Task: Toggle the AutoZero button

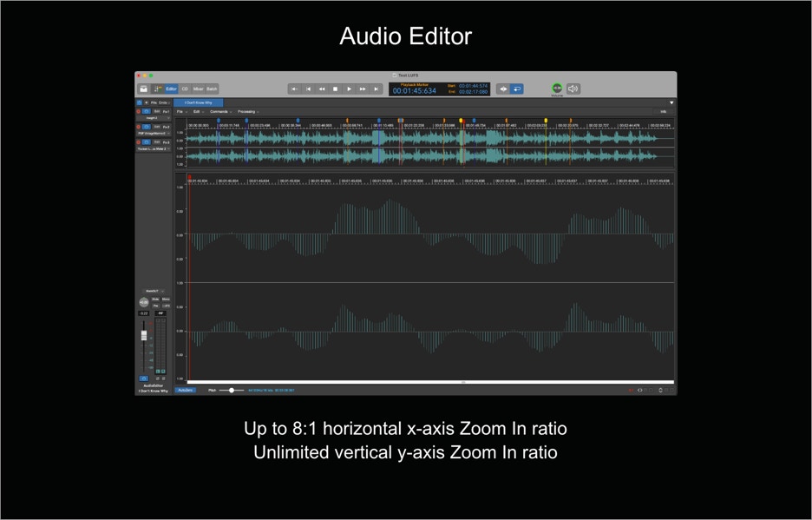Action: click(x=186, y=391)
